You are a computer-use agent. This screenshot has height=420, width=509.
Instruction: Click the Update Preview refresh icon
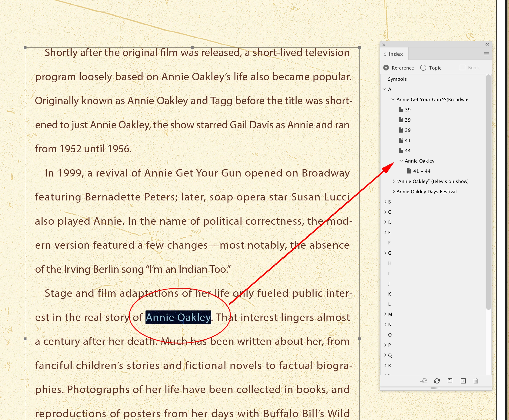pos(437,381)
